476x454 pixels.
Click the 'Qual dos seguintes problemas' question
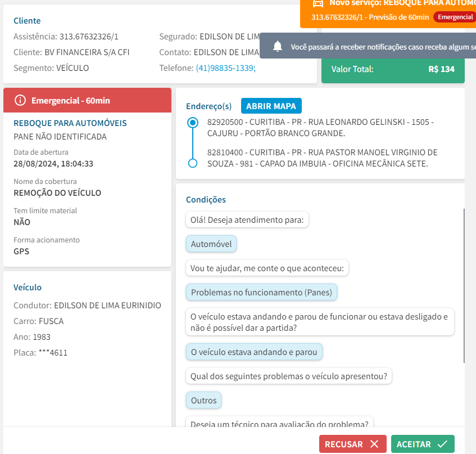[289, 376]
